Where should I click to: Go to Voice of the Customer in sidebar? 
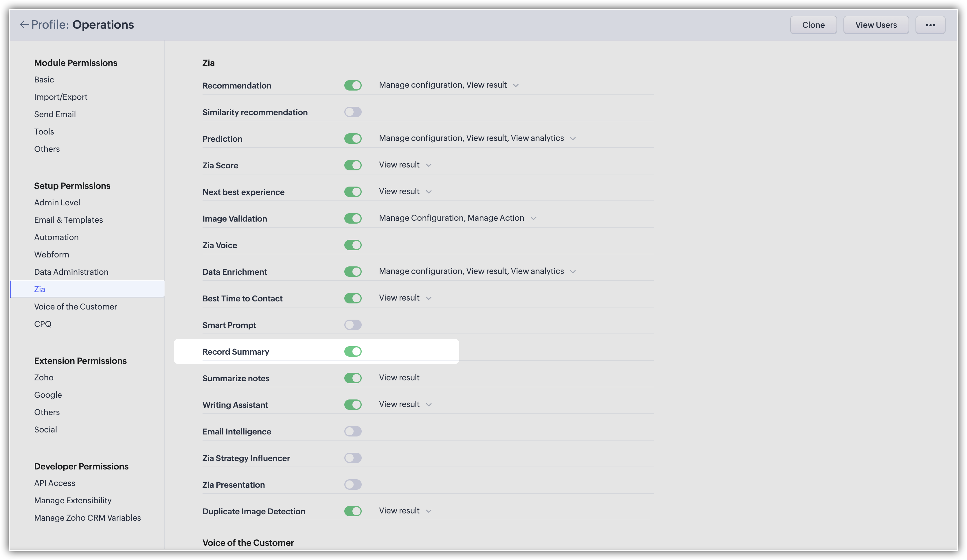[x=76, y=306]
